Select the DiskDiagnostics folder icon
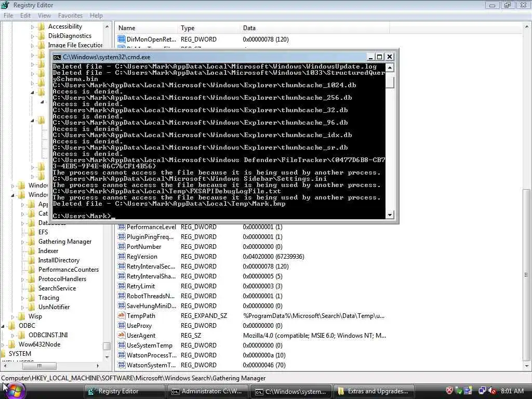 (x=42, y=36)
